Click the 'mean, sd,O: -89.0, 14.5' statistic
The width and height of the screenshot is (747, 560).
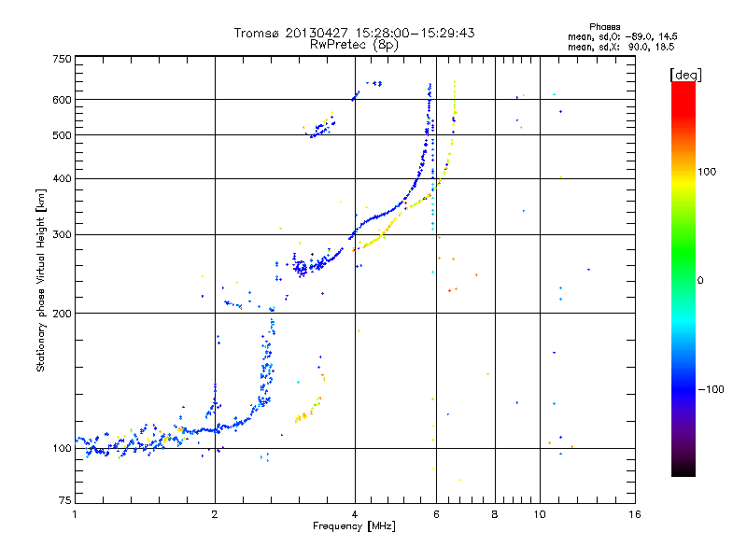(622, 36)
